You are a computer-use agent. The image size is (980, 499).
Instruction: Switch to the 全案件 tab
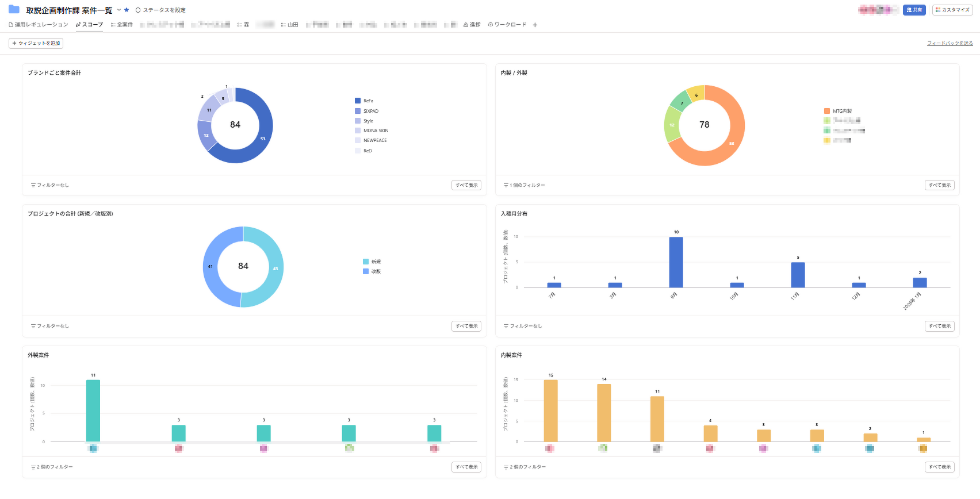122,25
